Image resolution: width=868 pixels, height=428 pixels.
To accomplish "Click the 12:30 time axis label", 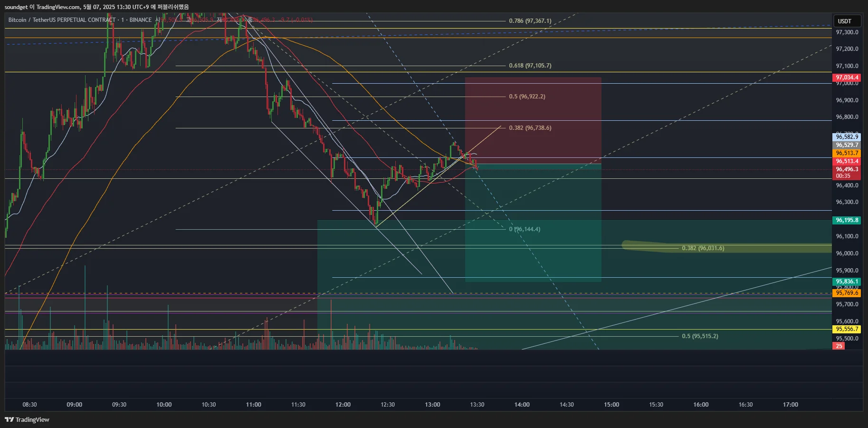I will [x=388, y=405].
